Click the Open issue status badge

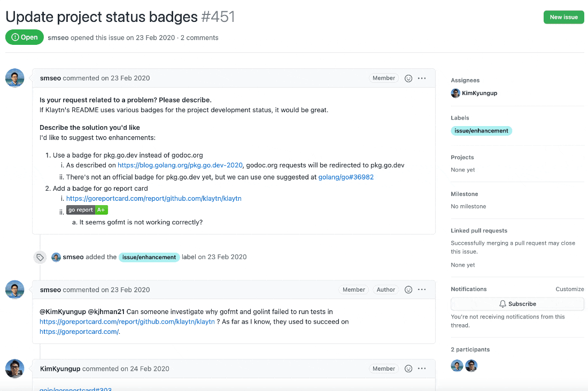25,37
